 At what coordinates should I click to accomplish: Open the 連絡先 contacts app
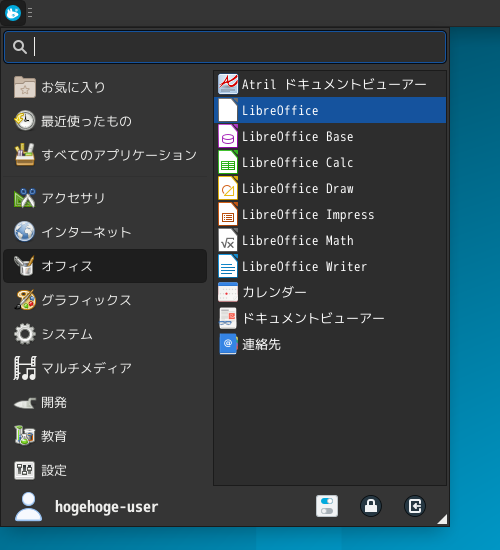[330, 344]
